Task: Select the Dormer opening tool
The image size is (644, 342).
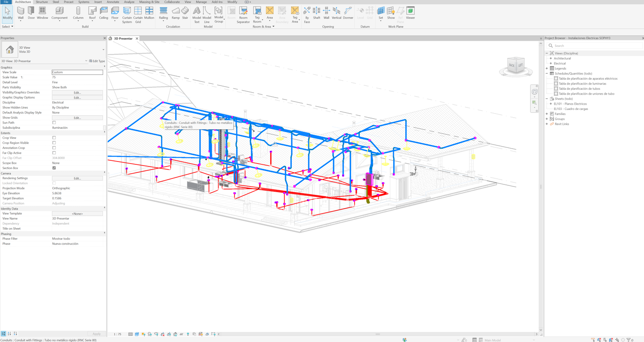Action: click(348, 13)
